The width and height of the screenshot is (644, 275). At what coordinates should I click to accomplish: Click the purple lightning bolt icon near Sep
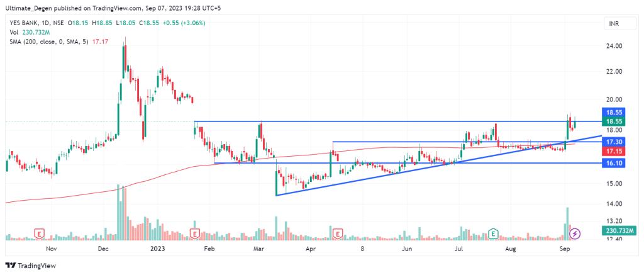[x=575, y=234]
